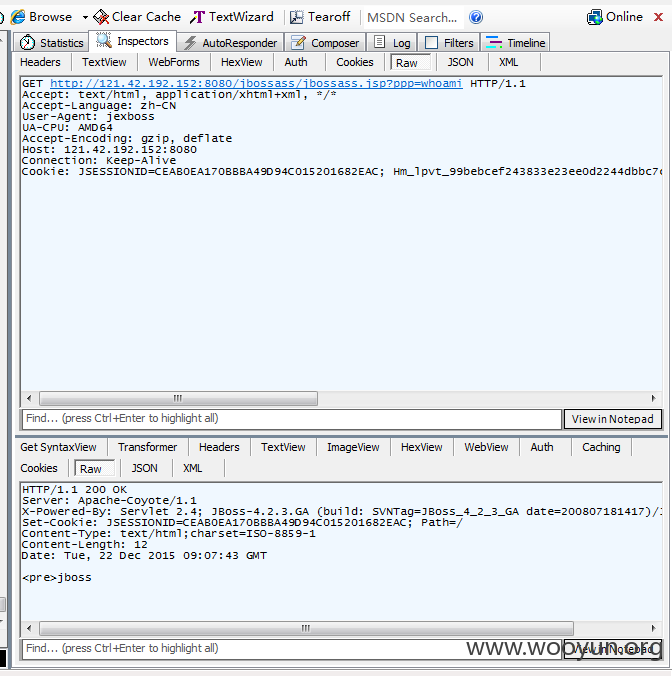672x676 pixels.
Task: Click the '<pre>jboss' response body text
Action: (x=57, y=578)
